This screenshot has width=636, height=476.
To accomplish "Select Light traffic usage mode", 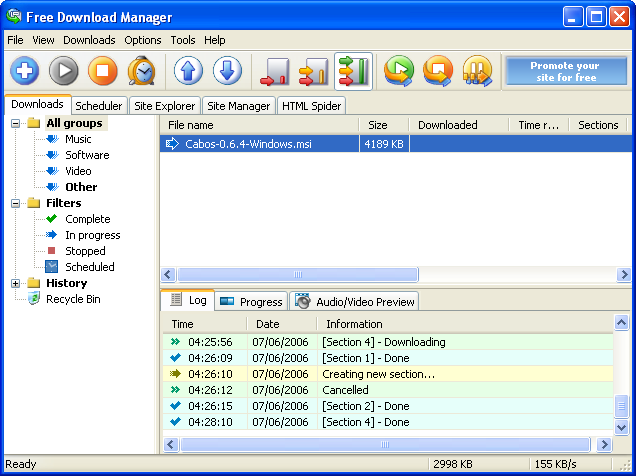I will [x=275, y=71].
